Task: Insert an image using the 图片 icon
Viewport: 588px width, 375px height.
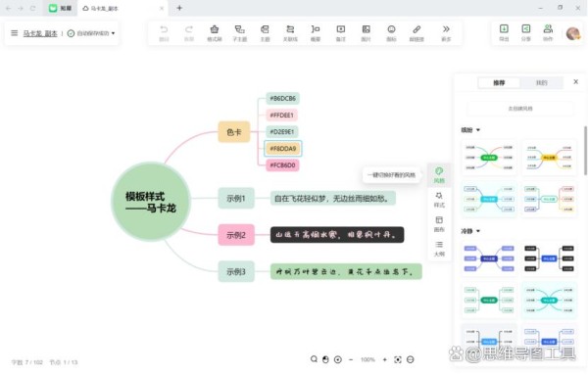Action: (366, 33)
